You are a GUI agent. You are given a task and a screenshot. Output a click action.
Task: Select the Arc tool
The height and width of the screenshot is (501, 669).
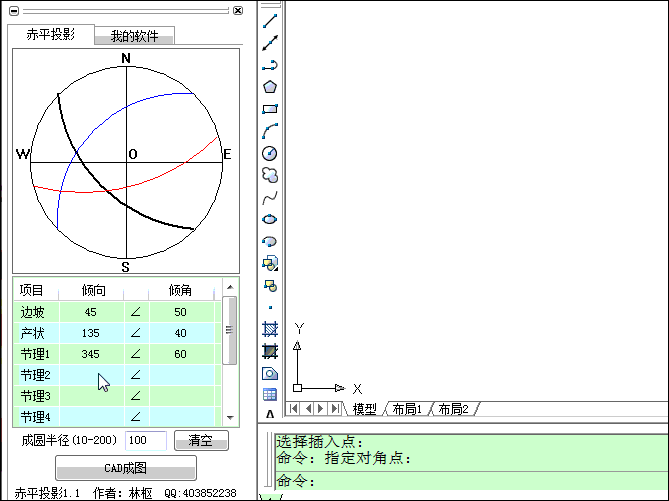click(270, 131)
